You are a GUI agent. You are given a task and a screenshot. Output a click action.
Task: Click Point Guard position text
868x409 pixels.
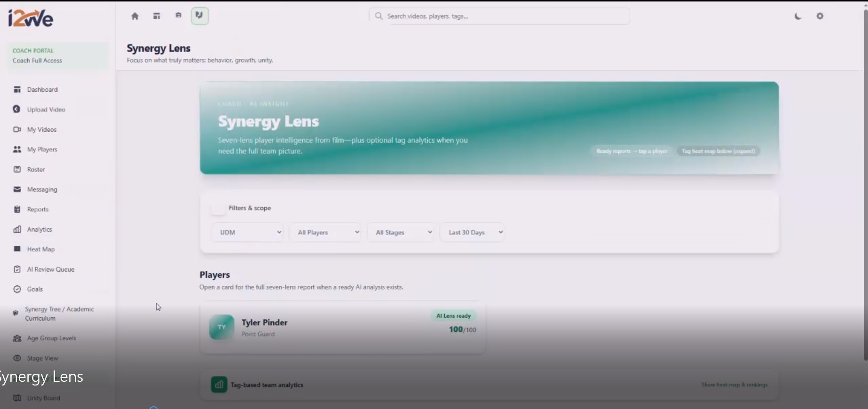click(258, 334)
